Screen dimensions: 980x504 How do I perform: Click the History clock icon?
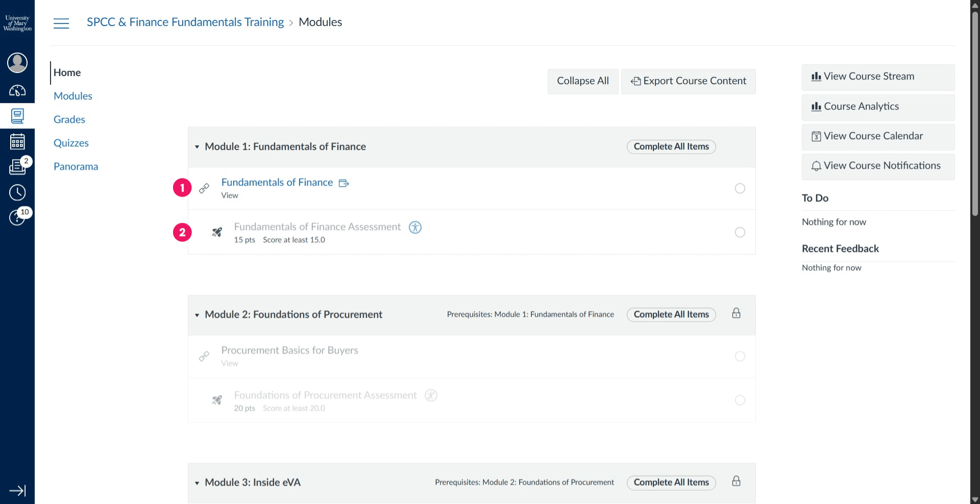coord(17,192)
